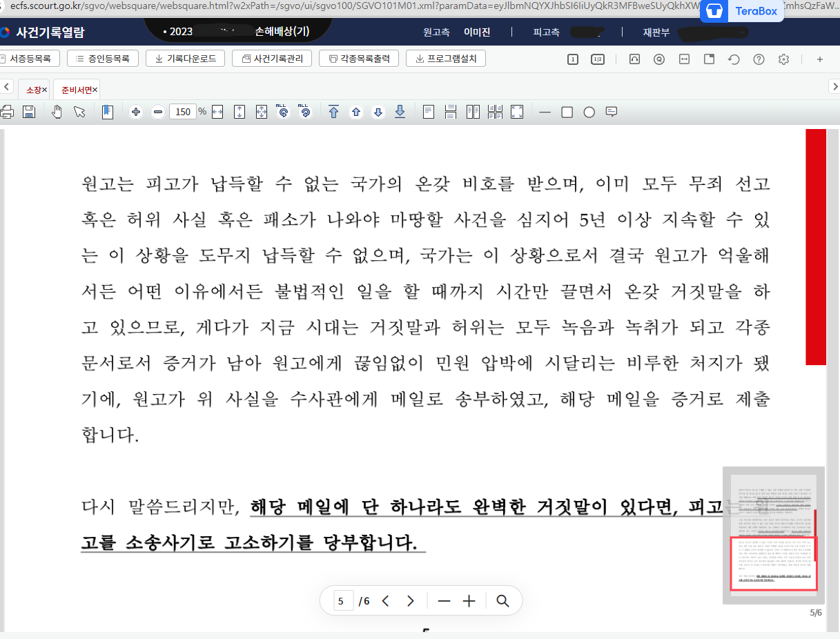840x639 pixels.
Task: Select the pointer selection tool
Action: click(79, 111)
